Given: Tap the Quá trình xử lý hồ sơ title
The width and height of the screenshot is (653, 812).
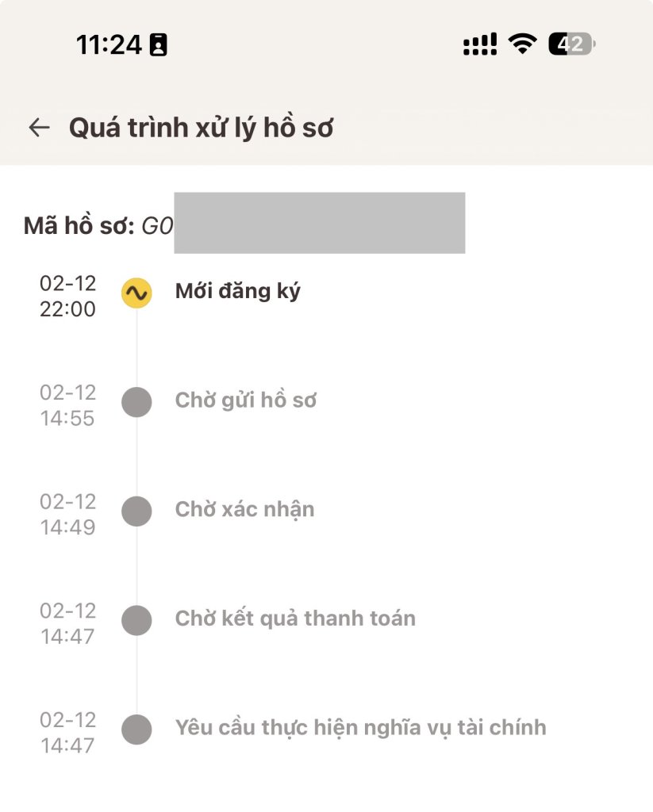Looking at the screenshot, I should click(201, 128).
